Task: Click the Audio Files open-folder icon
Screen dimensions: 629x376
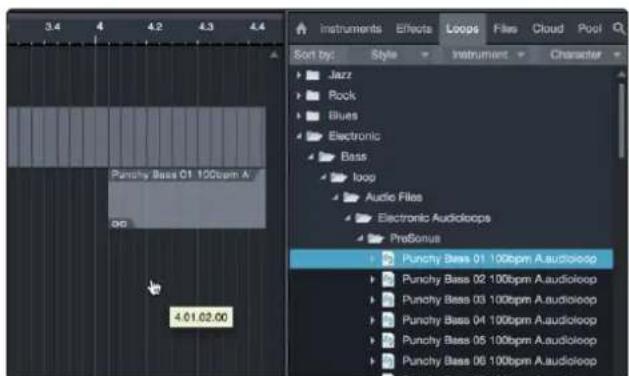Action: coord(351,197)
